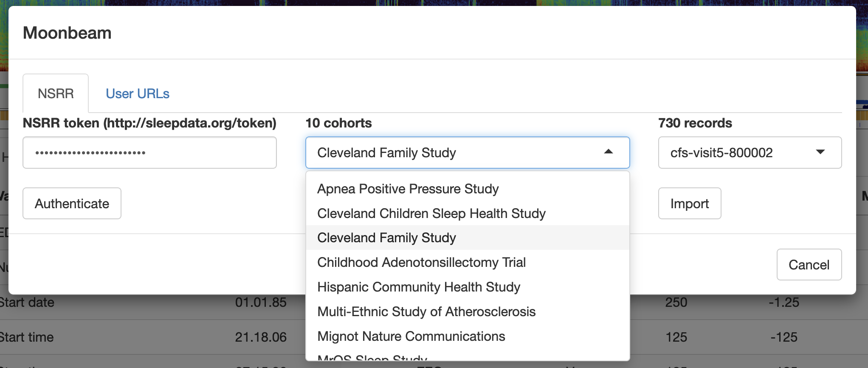
Task: Click the Import button
Action: (x=689, y=204)
